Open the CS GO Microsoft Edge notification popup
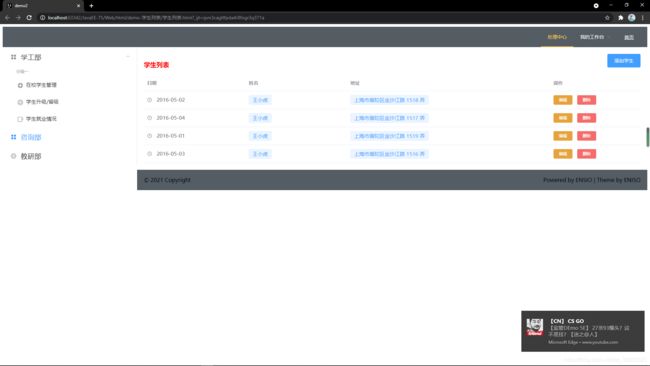 (583, 331)
